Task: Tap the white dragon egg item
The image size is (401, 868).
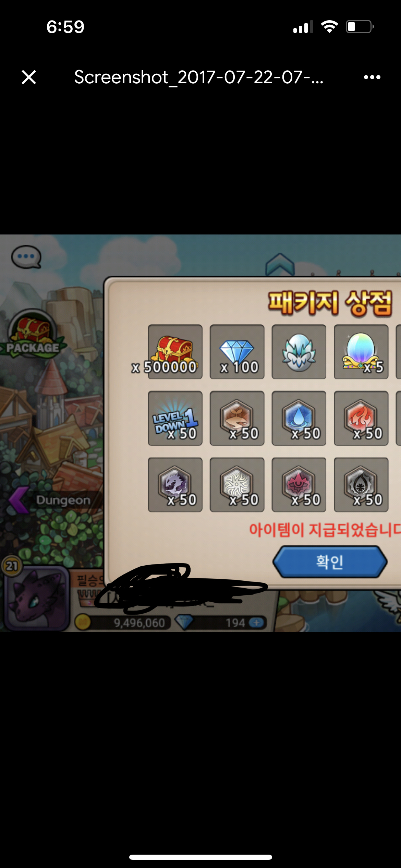Action: pos(299,352)
